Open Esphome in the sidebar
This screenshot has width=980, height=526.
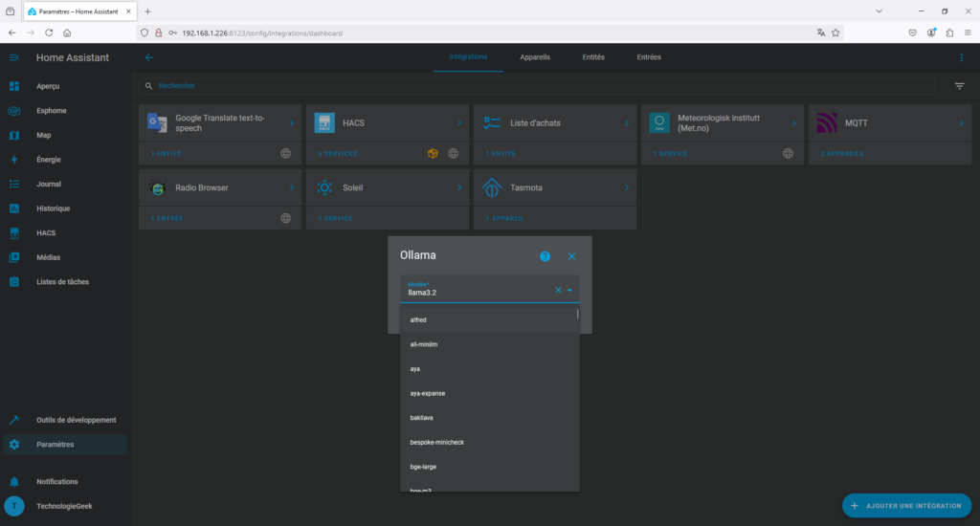click(65, 111)
